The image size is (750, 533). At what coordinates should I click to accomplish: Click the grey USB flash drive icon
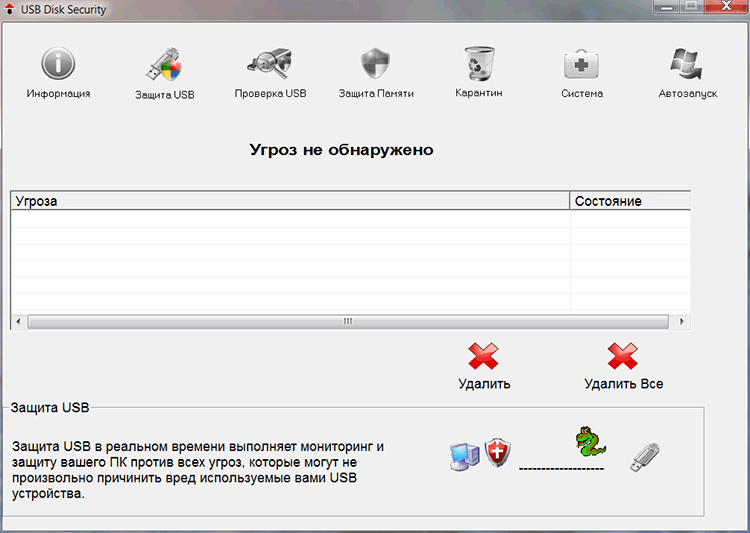[645, 457]
